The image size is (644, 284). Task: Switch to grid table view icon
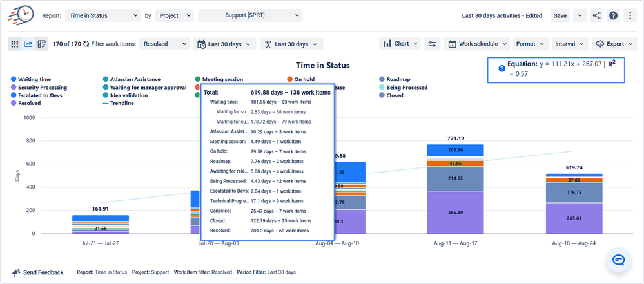(15, 44)
